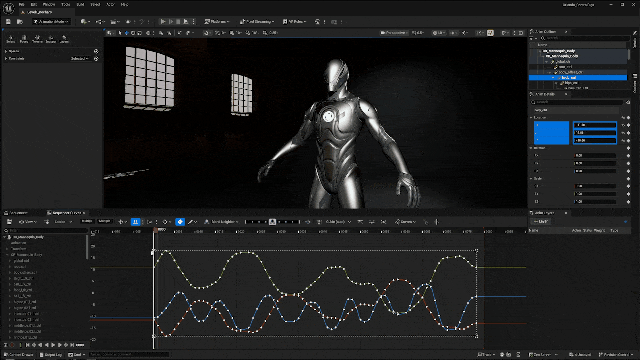Toggle the keyframe diamond beside Rotation header
This screenshot has width=640, height=360.
pos(628,148)
